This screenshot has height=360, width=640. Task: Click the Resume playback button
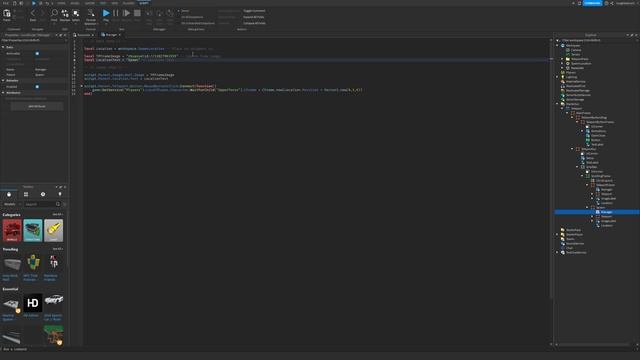pos(127,13)
